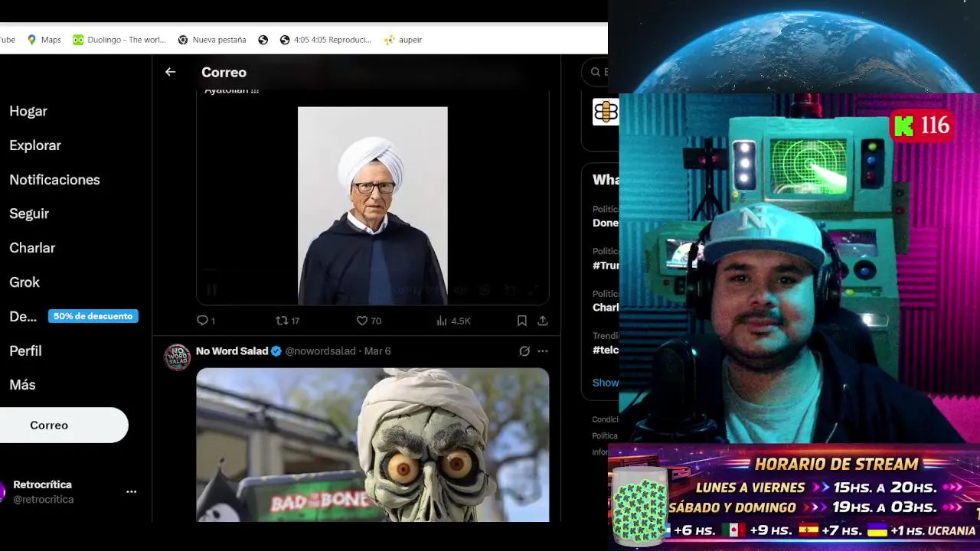Open Grok in the sidebar
Screen dimensions: 980x551
(x=24, y=282)
